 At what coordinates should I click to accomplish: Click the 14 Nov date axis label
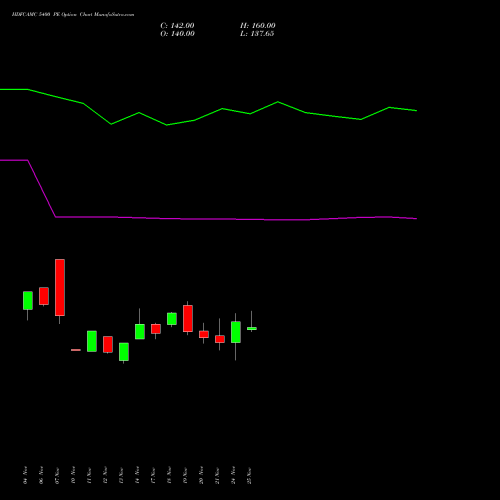[x=138, y=475]
